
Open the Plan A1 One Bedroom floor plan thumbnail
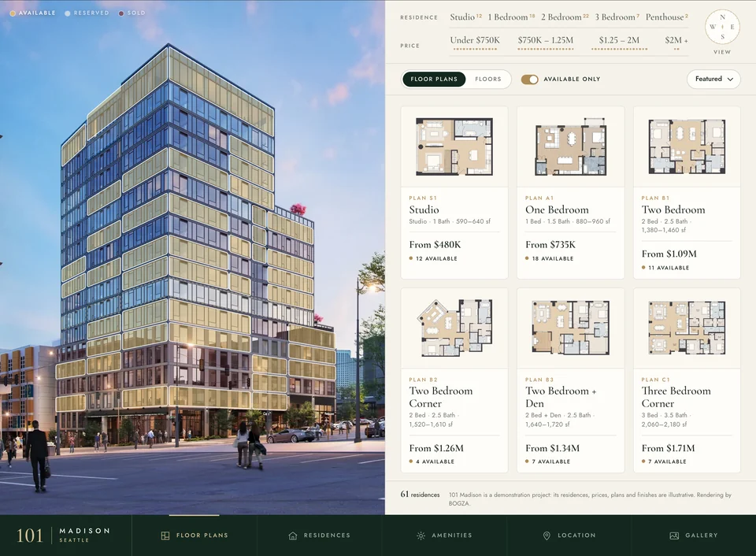pyautogui.click(x=570, y=146)
